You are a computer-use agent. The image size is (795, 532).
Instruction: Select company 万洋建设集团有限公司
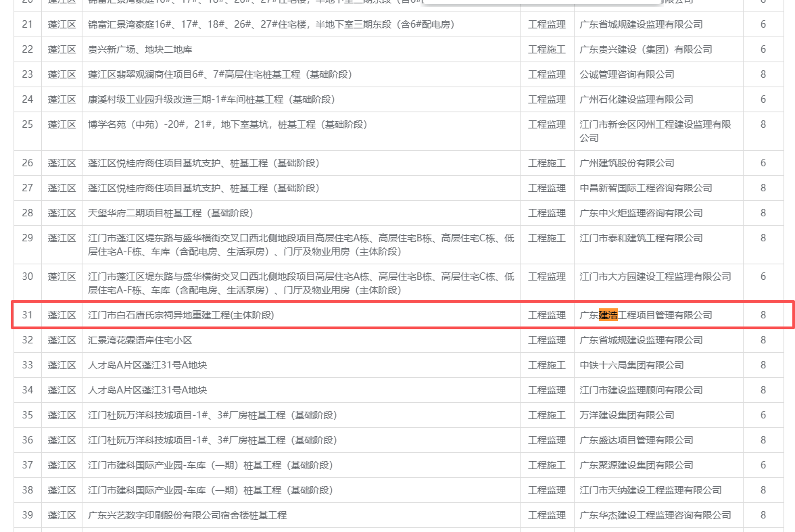627,415
